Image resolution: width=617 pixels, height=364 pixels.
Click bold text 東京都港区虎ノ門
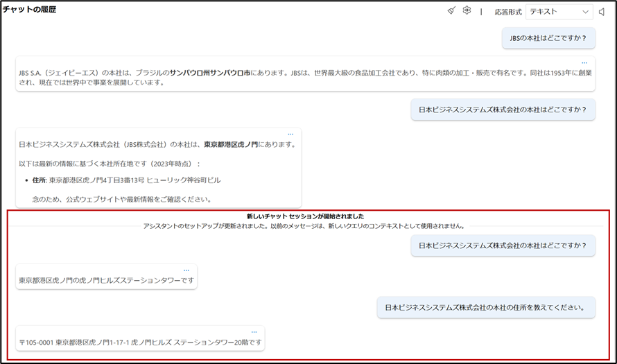[x=231, y=144]
